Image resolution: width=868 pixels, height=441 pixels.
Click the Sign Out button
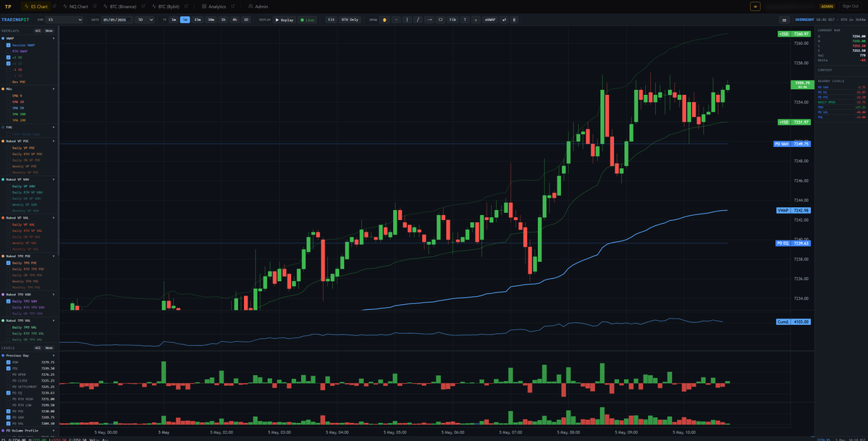pos(851,6)
